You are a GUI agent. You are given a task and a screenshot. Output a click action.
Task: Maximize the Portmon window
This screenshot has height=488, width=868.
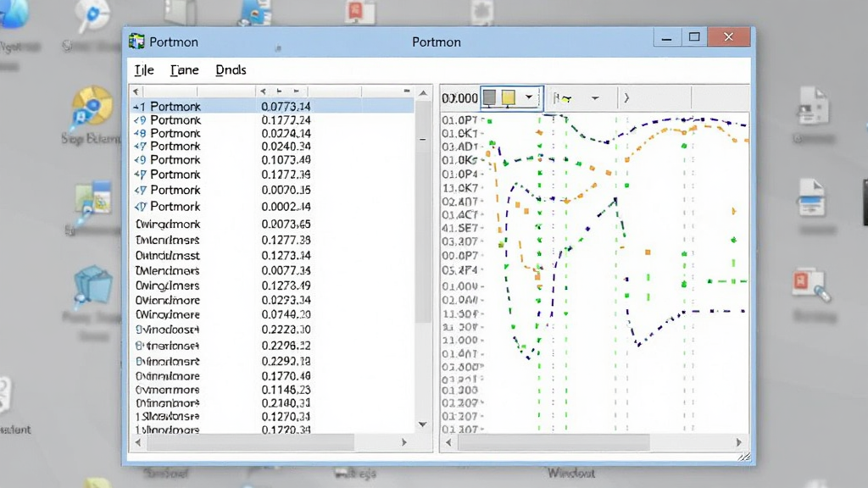tap(694, 37)
